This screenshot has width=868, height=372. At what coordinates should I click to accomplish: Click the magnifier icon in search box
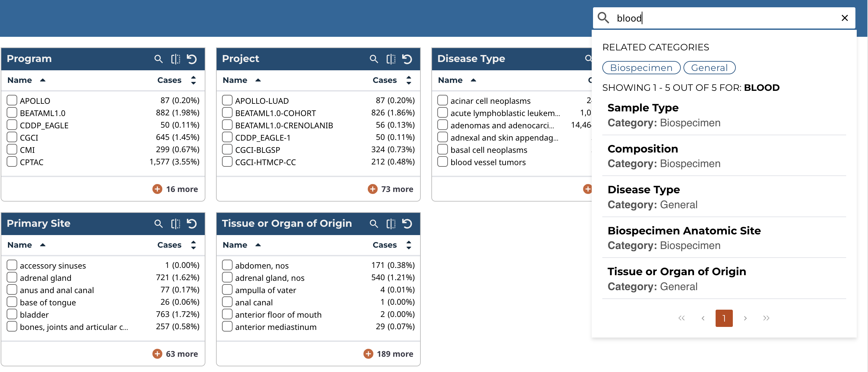[x=603, y=18]
